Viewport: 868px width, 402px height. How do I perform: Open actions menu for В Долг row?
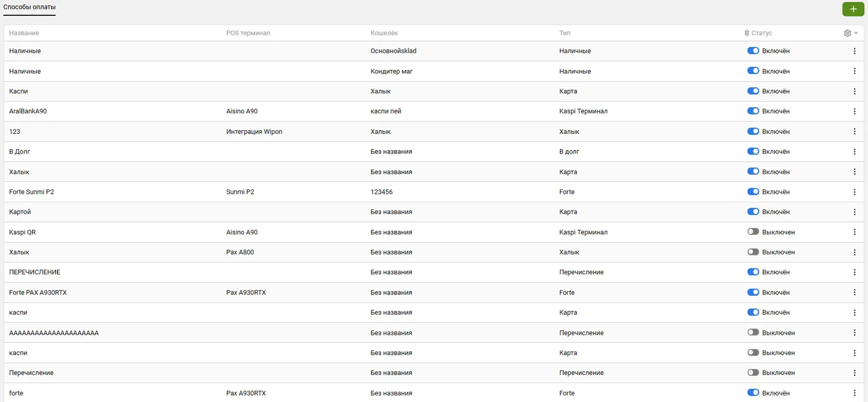pyautogui.click(x=854, y=152)
